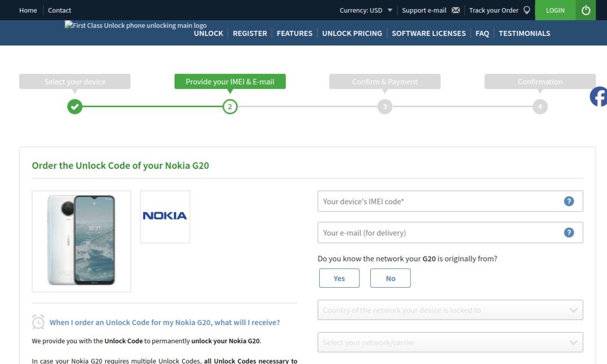Open the UNLOCK PRICING menu item

click(352, 33)
